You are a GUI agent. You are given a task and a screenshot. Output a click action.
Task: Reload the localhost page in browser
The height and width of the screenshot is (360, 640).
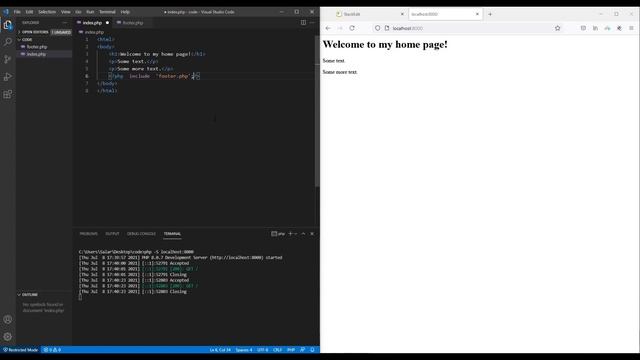pyautogui.click(x=352, y=28)
